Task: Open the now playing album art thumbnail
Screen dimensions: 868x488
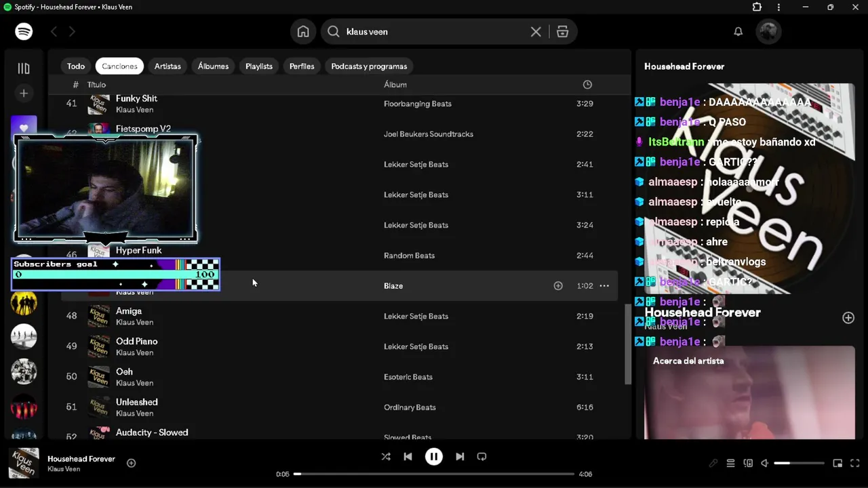Action: (24, 464)
